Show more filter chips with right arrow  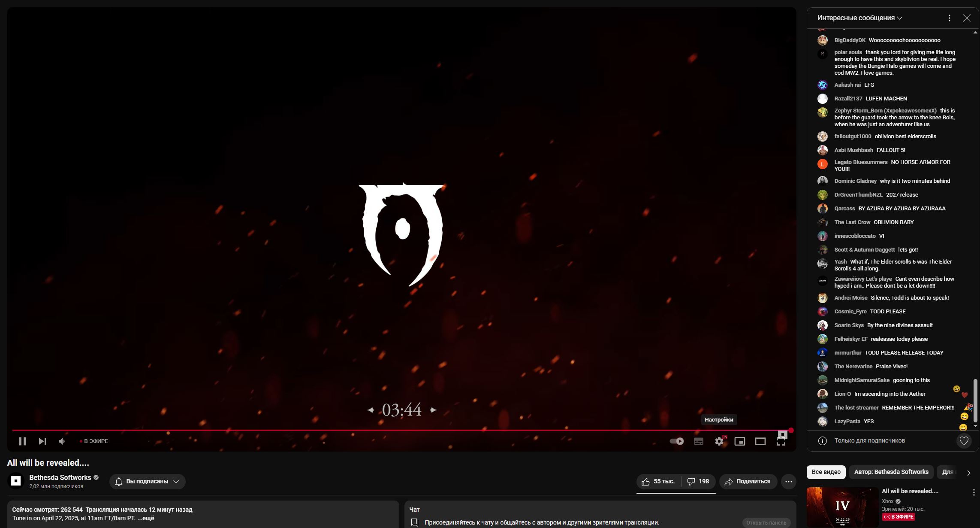pos(969,473)
